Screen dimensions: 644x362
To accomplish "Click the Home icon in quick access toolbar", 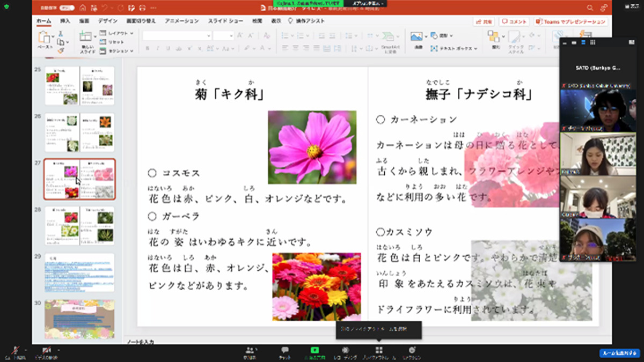I will pyautogui.click(x=83, y=8).
